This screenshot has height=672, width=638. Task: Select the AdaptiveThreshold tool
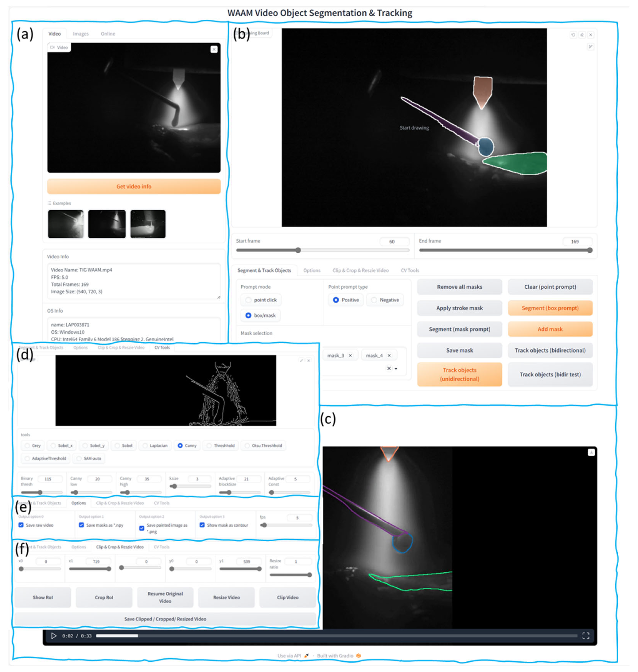tap(46, 458)
